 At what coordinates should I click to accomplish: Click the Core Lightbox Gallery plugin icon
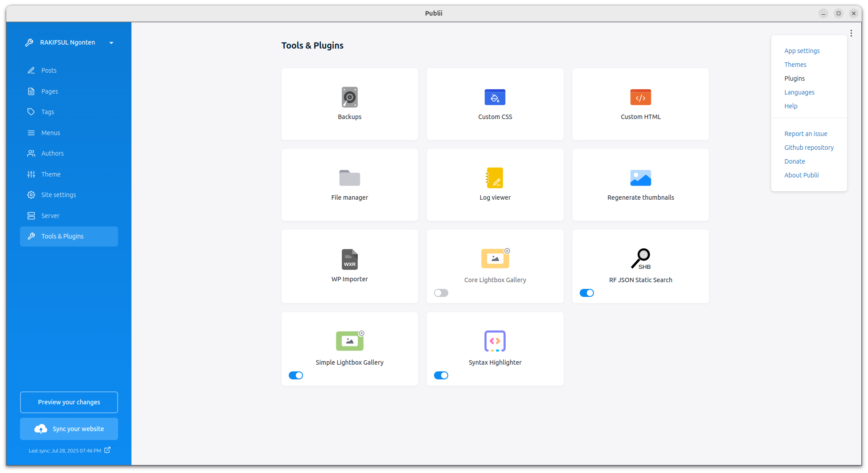click(x=495, y=259)
